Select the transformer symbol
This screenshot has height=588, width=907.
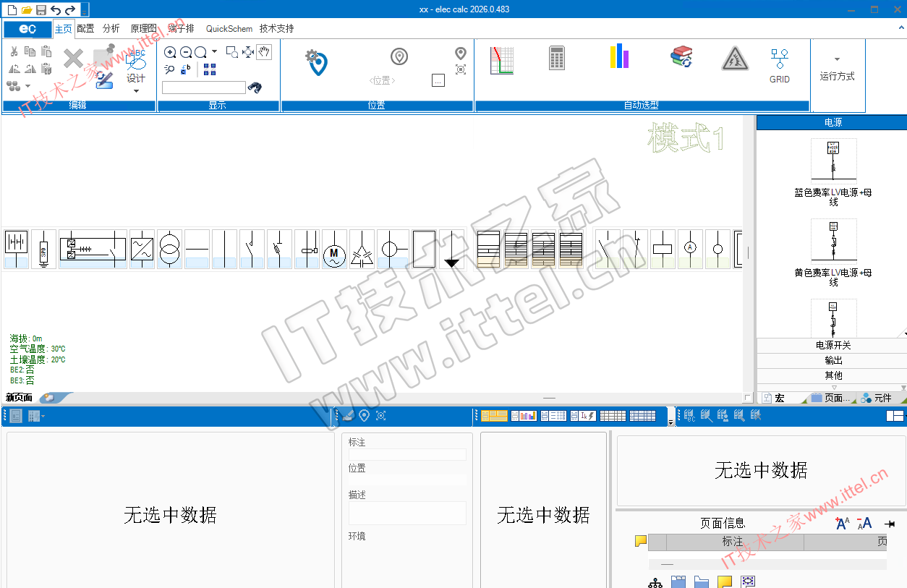click(x=169, y=250)
